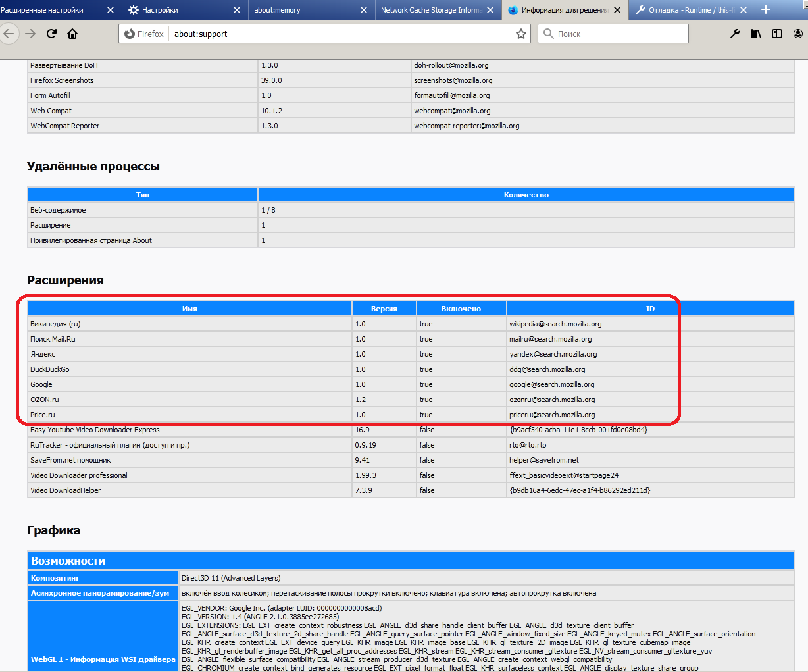Click the Википедия (ru) extension name
Image resolution: width=808 pixels, height=672 pixels.
tap(55, 324)
